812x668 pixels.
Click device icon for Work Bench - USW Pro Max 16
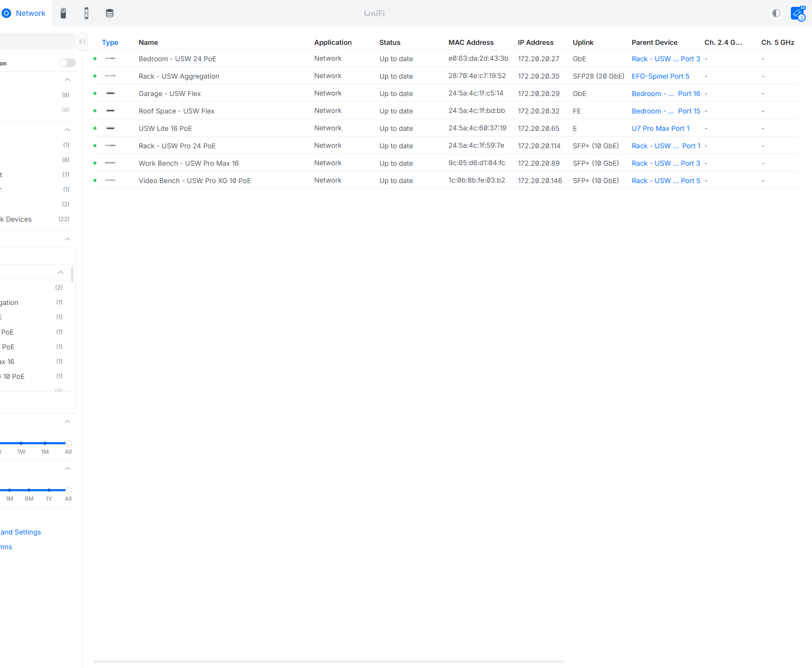tap(110, 163)
